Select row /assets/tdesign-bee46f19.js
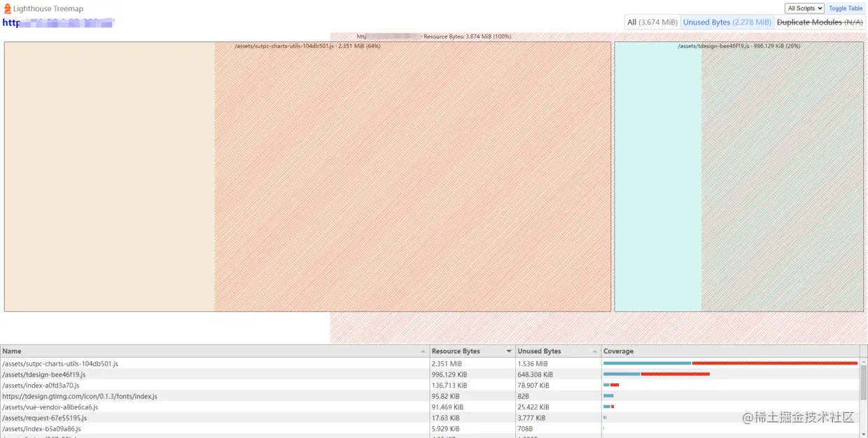868x438 pixels. pos(429,374)
